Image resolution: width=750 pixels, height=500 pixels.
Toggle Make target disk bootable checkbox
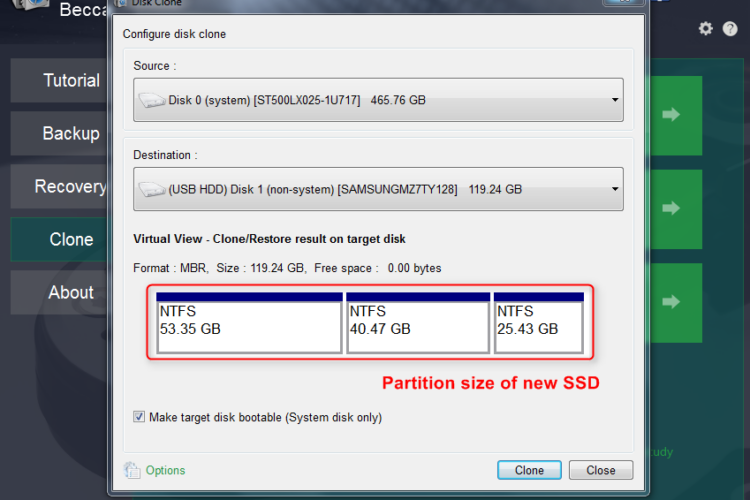[139, 417]
